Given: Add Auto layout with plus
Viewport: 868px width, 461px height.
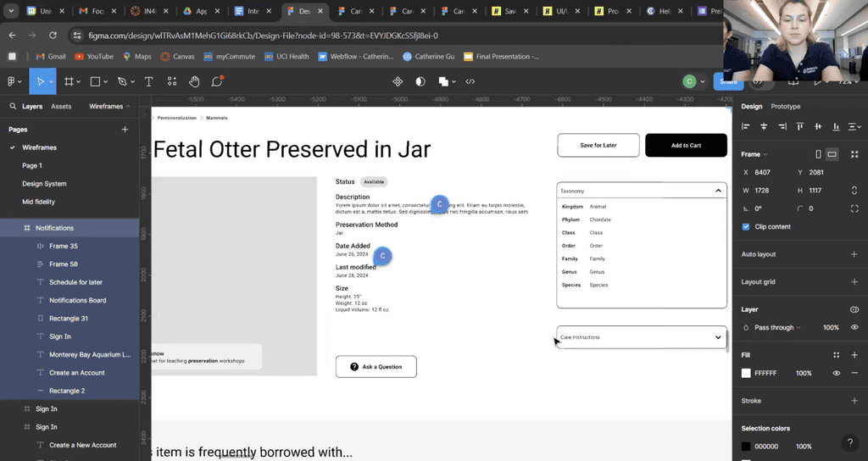Looking at the screenshot, I should click(x=854, y=254).
